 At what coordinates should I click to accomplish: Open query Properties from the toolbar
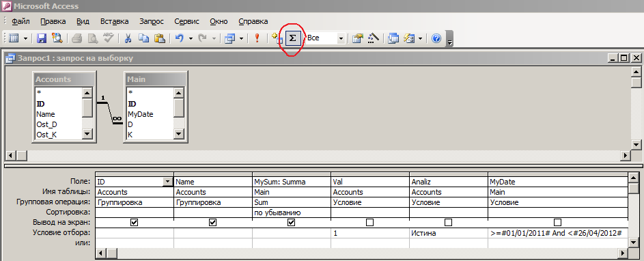coord(358,38)
